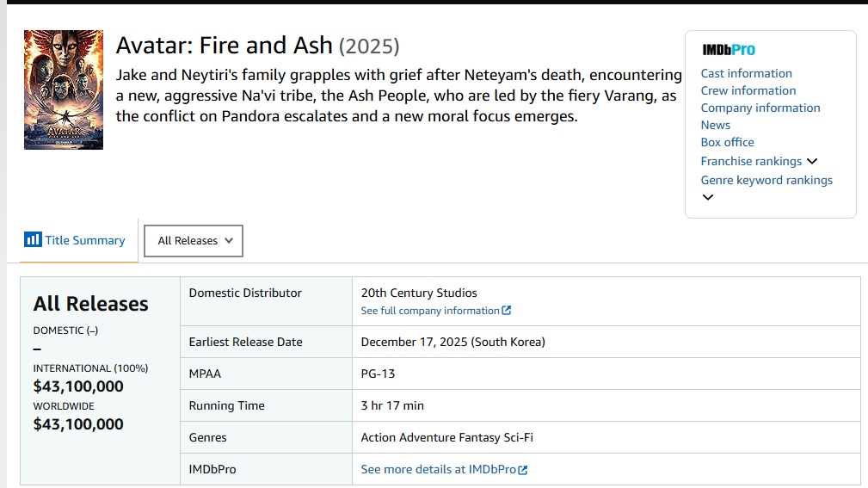Follow See full company information link
Viewport: 868px width, 488px height.
(x=430, y=311)
